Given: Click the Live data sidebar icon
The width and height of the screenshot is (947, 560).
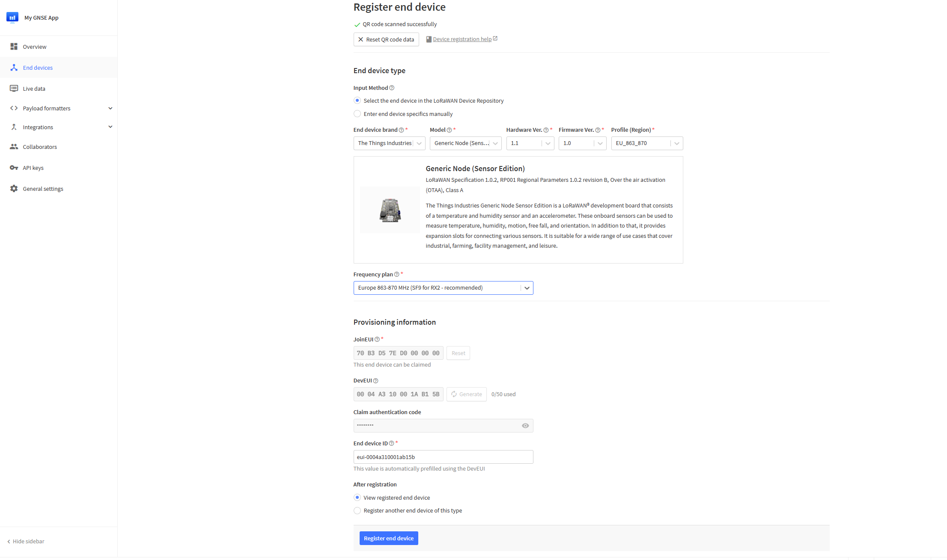Looking at the screenshot, I should 14,88.
